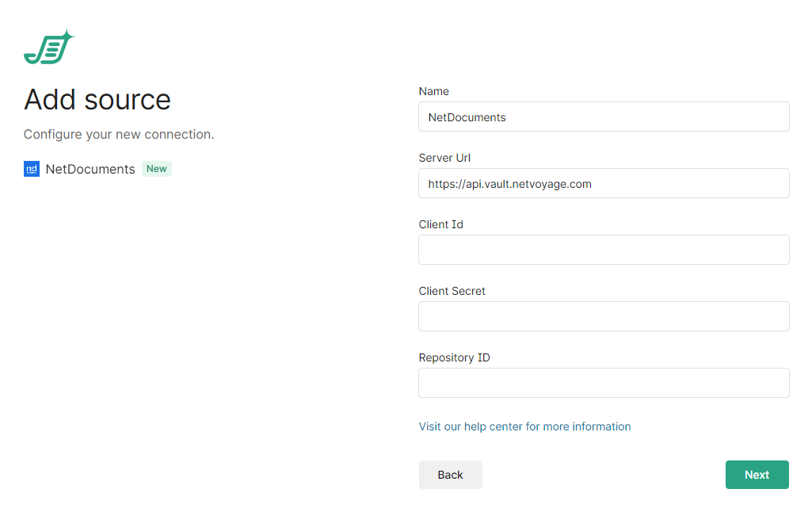
Task: Focus the empty Client Id field
Action: click(604, 250)
